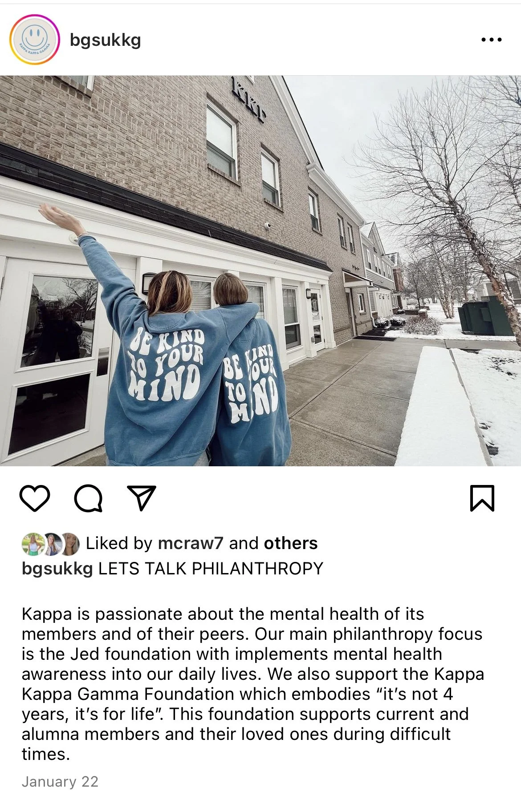Viewport: 521px width, 812px height.
Task: Tap the January 22 post date
Action: (60, 782)
